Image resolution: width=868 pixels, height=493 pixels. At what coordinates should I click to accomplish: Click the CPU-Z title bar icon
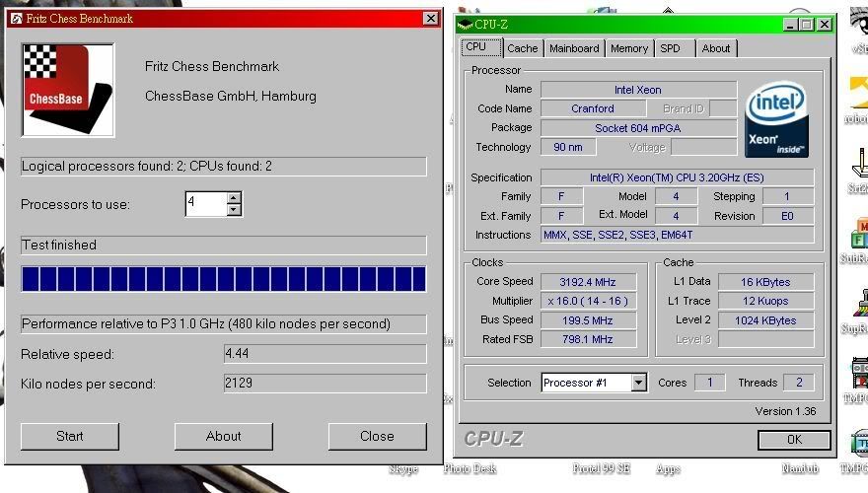465,25
